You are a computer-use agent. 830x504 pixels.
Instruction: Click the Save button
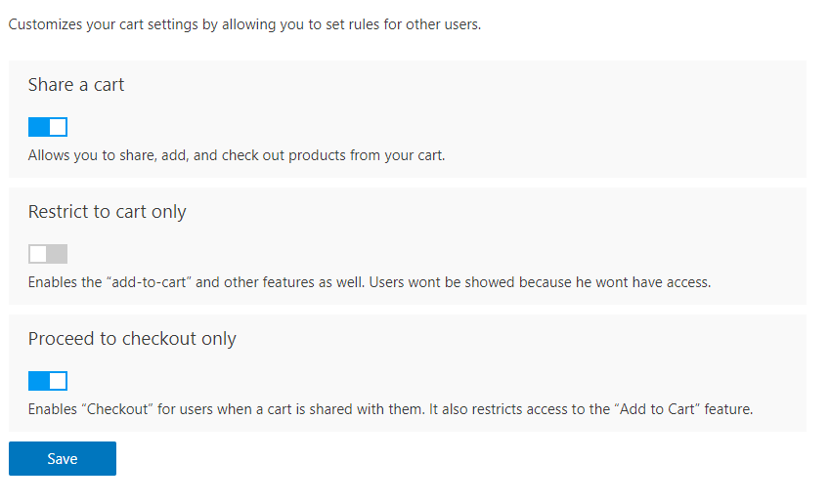pos(63,458)
